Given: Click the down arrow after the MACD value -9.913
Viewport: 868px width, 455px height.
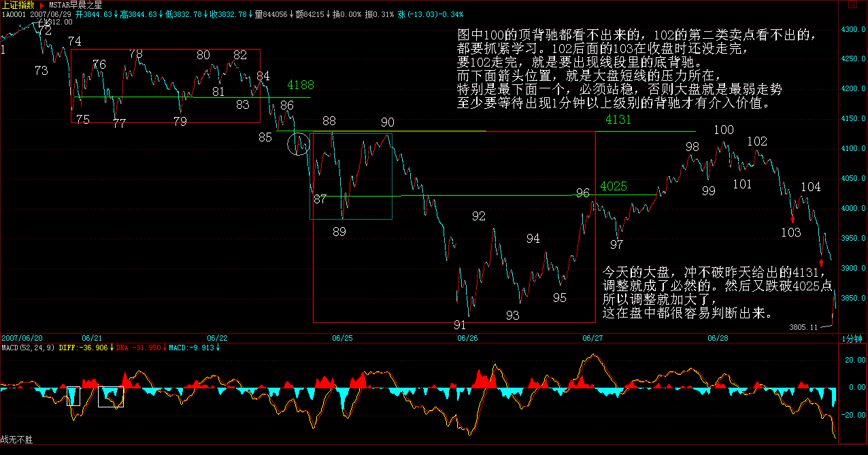Looking at the screenshot, I should [218, 348].
